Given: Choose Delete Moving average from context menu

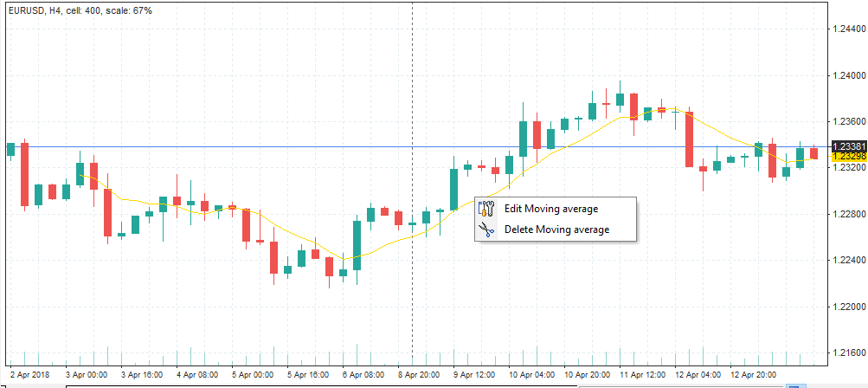Looking at the screenshot, I should pyautogui.click(x=556, y=230).
